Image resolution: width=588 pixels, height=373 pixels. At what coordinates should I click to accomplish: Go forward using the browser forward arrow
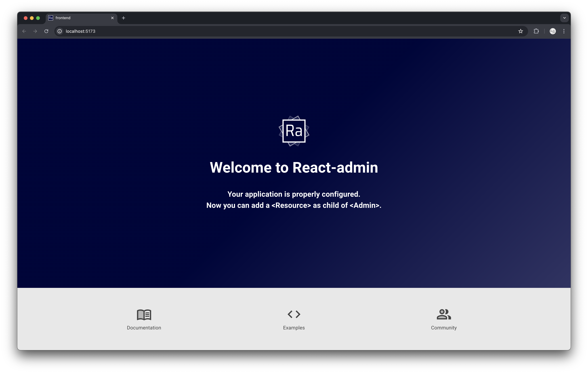[35, 31]
